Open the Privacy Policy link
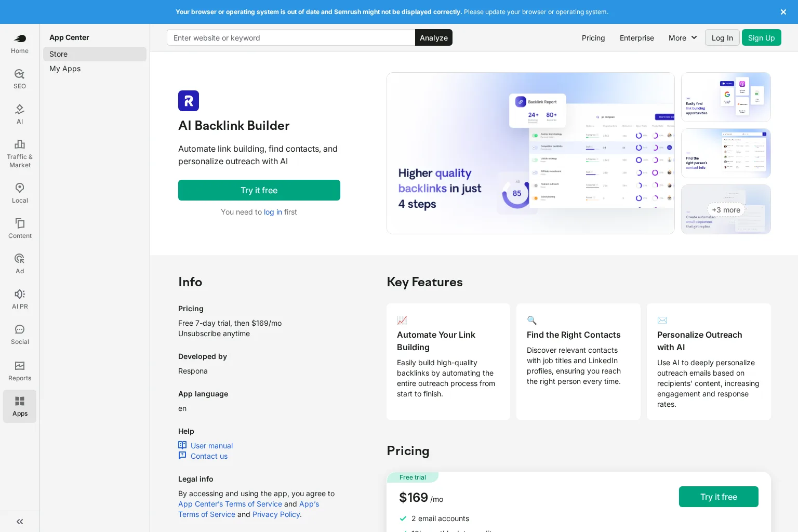This screenshot has height=532, width=798. click(276, 514)
